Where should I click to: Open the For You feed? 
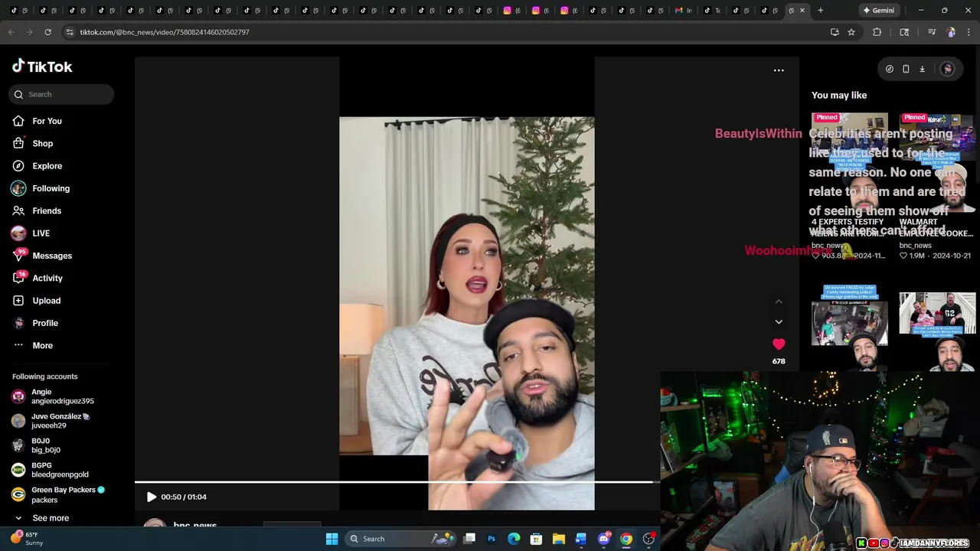coord(47,121)
